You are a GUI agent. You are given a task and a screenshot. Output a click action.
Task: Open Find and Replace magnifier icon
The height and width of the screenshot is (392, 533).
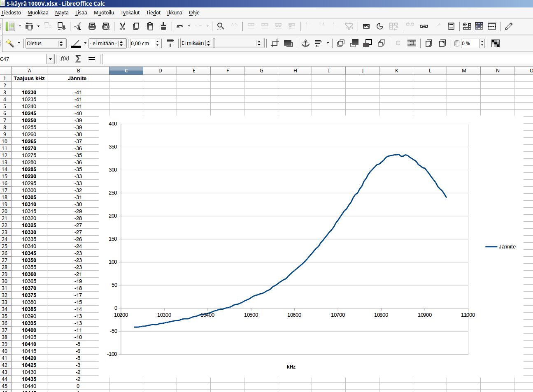tap(221, 26)
